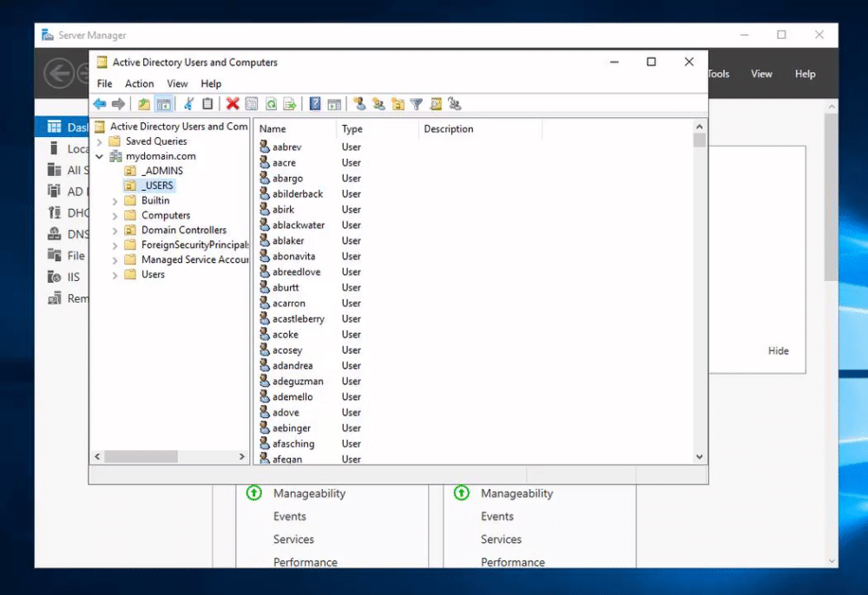Click the Export List toolbar icon
The height and width of the screenshot is (595, 868).
[290, 104]
